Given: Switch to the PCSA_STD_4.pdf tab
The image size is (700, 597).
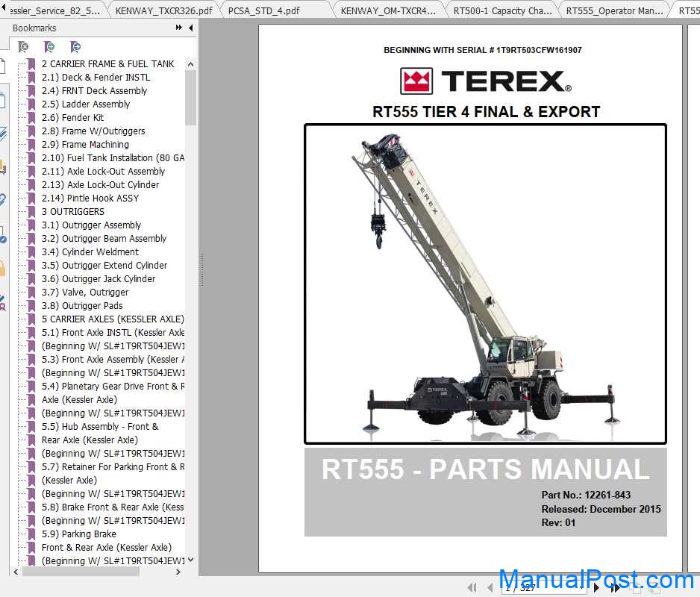Looking at the screenshot, I should click(264, 10).
